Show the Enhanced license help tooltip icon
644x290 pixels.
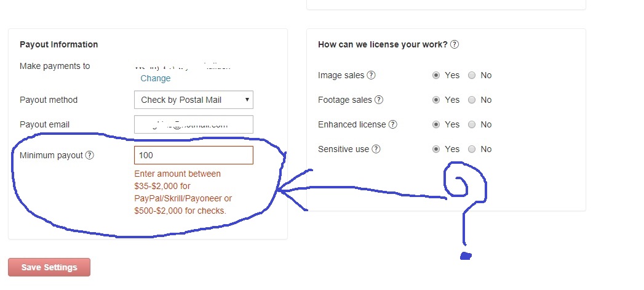[x=392, y=124]
